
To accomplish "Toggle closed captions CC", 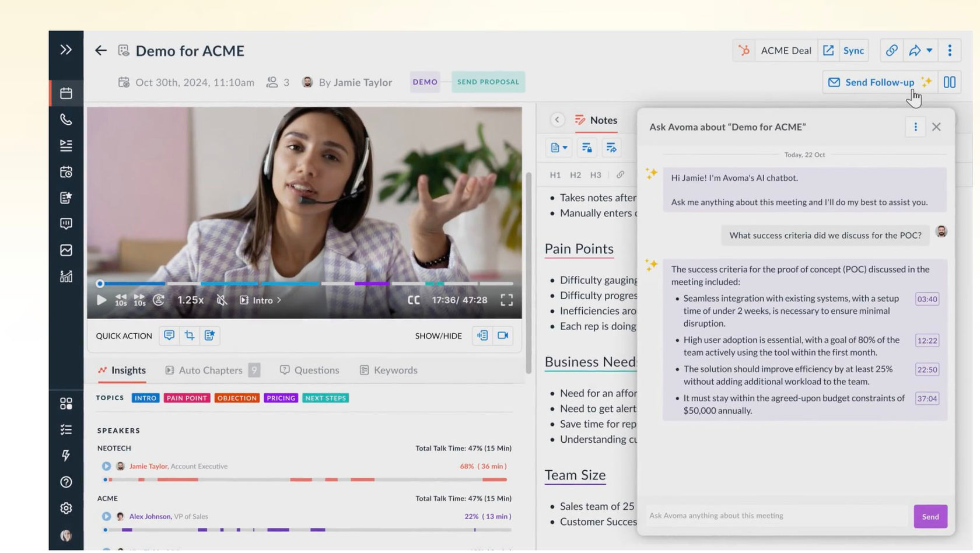I will pyautogui.click(x=414, y=300).
